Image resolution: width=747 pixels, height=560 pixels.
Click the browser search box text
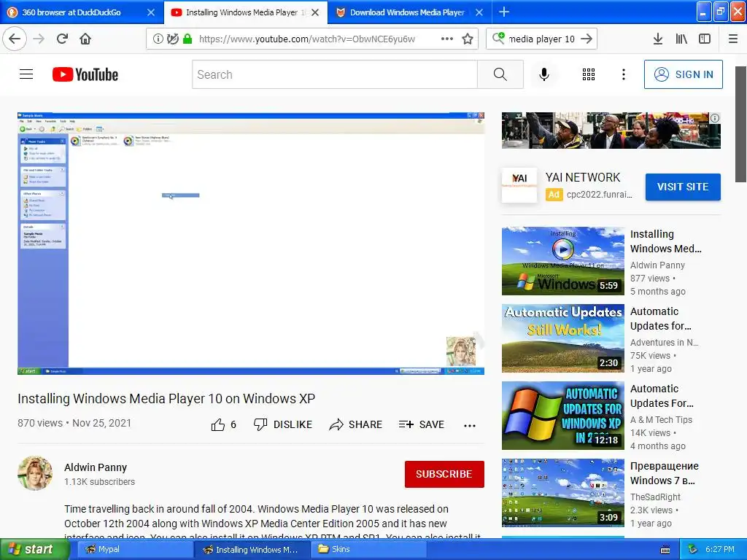[542, 39]
